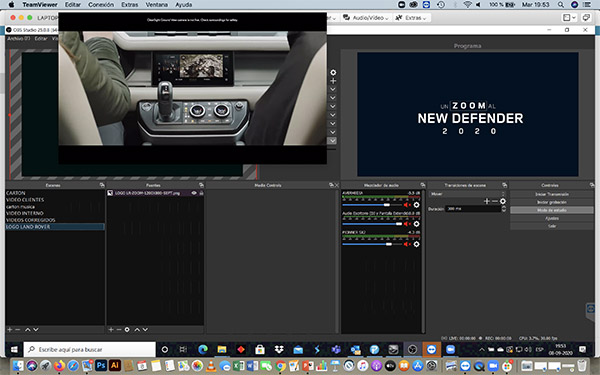The height and width of the screenshot is (375, 600).
Task: Click AVERMEDIA volume slider
Action: click(x=371, y=205)
